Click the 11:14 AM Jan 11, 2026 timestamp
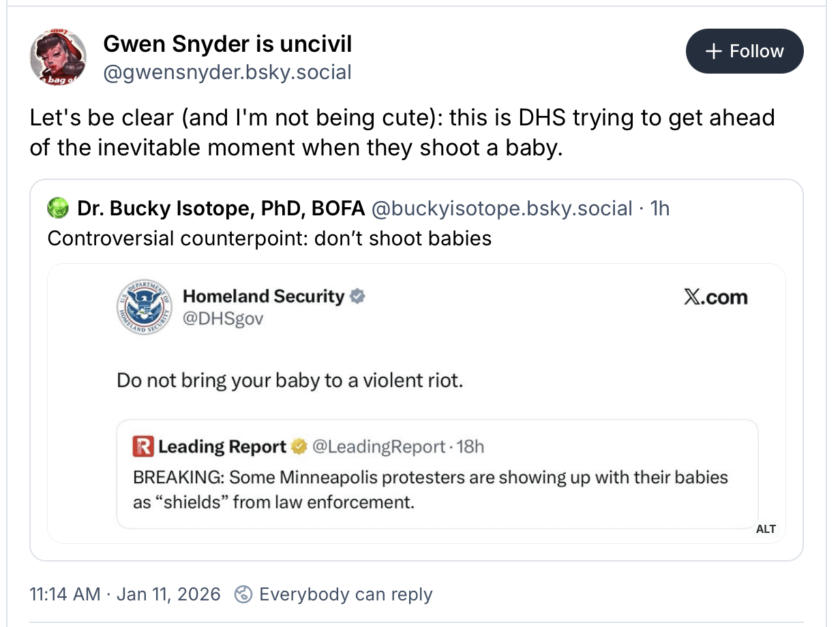This screenshot has width=840, height=627. coord(125,594)
